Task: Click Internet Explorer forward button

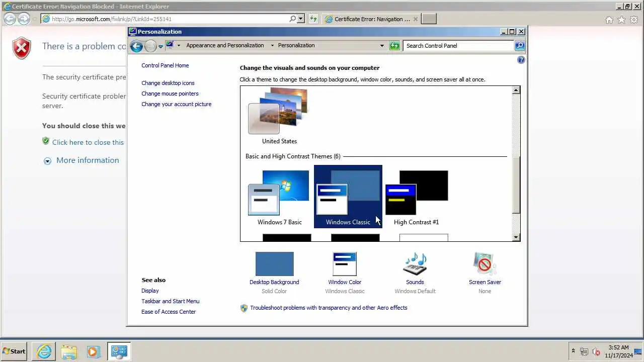Action: (x=24, y=19)
